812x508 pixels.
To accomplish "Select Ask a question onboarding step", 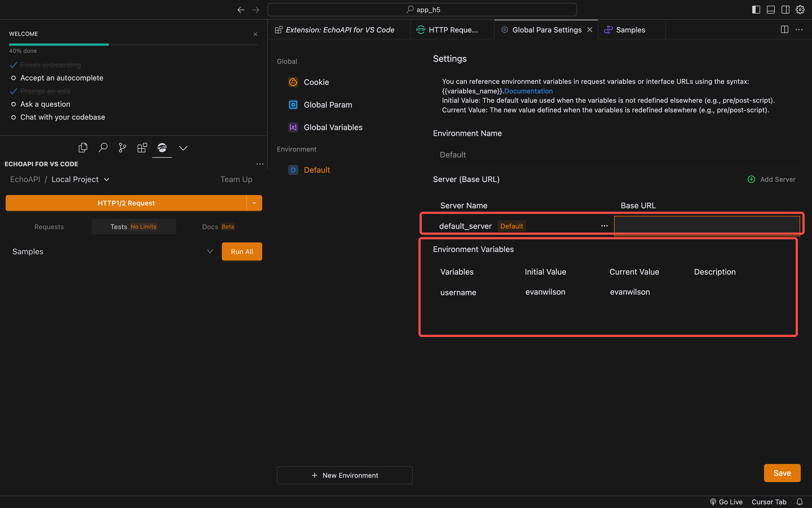I will click(x=45, y=104).
